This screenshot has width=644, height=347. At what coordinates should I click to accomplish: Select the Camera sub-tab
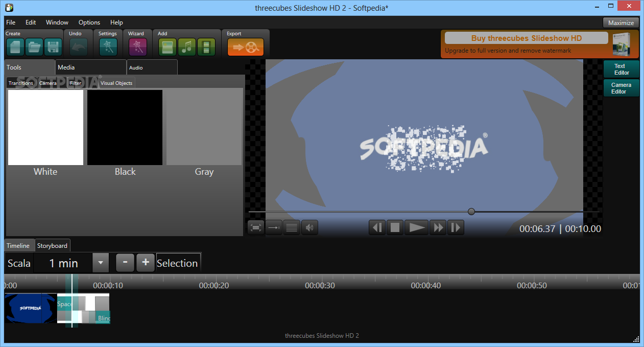[x=48, y=83]
